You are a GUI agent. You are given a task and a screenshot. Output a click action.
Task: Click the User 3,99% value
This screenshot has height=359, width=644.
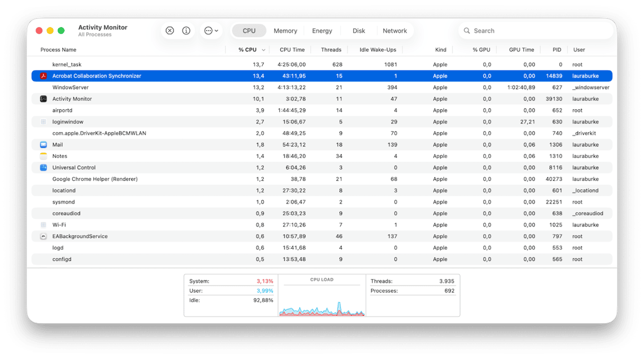[265, 291]
